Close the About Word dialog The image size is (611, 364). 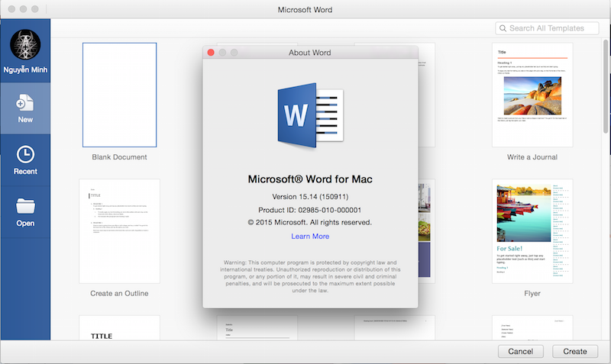click(x=211, y=53)
